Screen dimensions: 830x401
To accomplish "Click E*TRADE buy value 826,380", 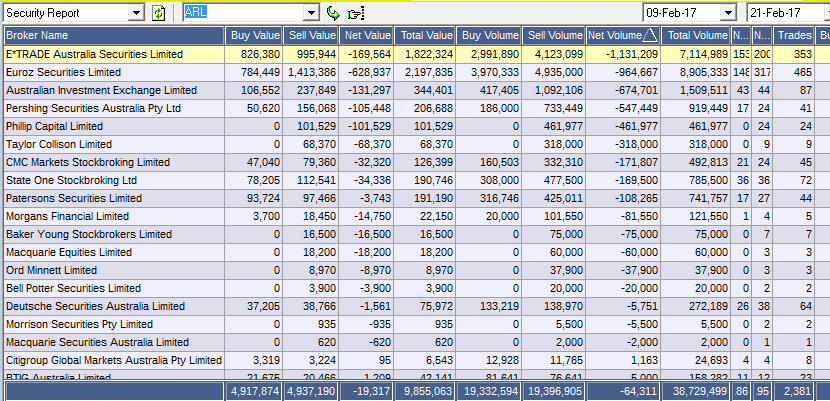I will [x=260, y=54].
